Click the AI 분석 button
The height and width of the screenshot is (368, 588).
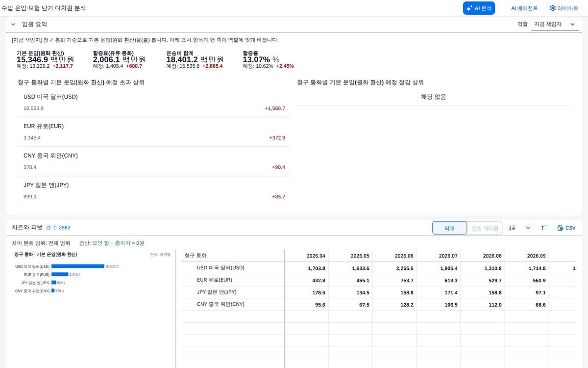pyautogui.click(x=479, y=8)
